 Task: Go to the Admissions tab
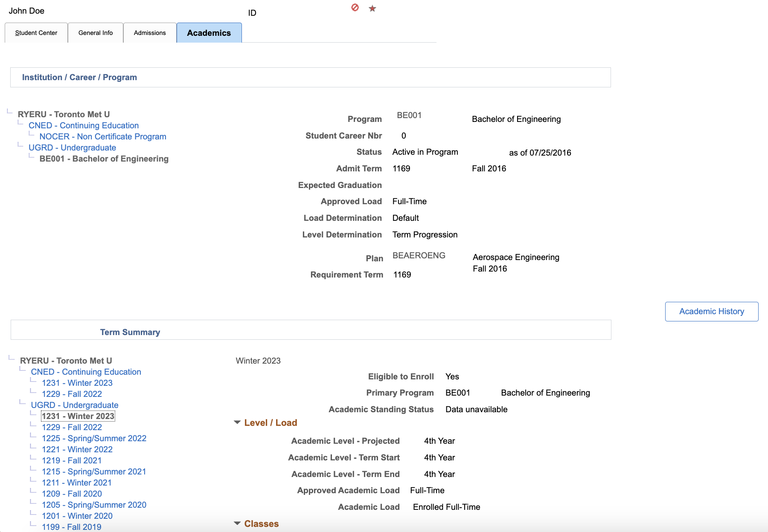point(150,33)
